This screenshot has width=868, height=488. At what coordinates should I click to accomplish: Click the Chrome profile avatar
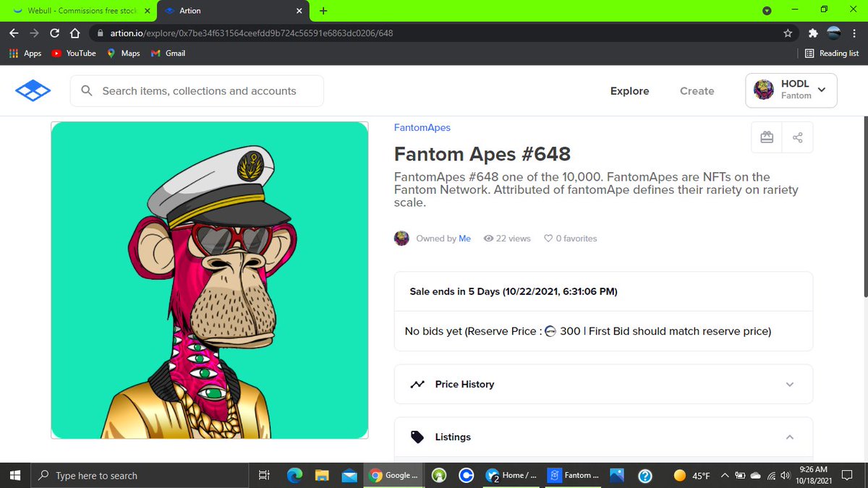click(833, 33)
